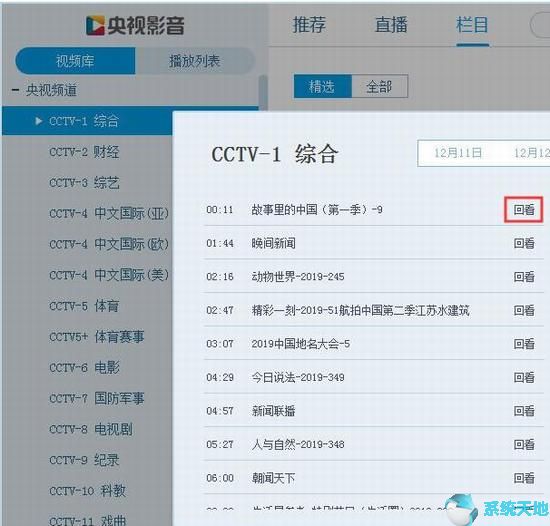This screenshot has height=526, width=550.
Task: Choose the 全部 filter button
Action: [x=380, y=86]
